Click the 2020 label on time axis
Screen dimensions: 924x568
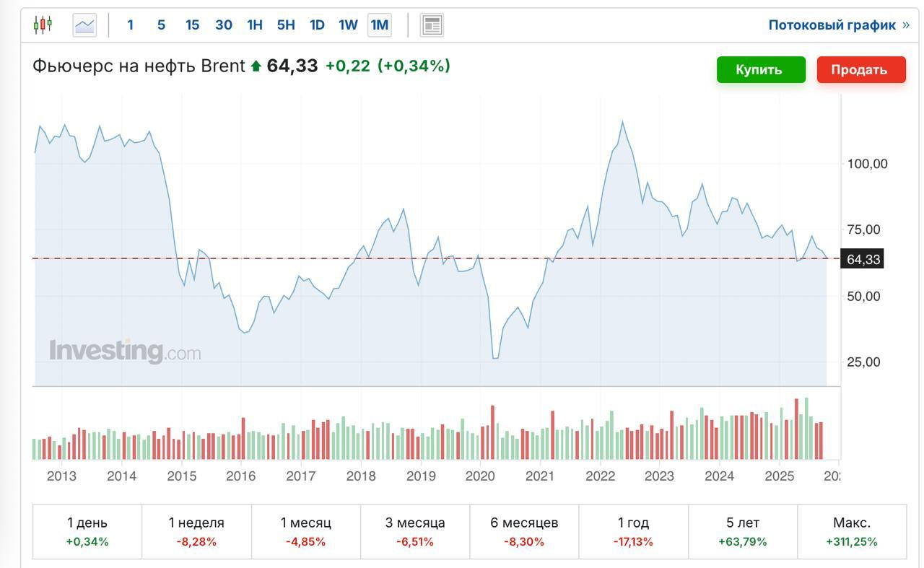pyautogui.click(x=480, y=476)
